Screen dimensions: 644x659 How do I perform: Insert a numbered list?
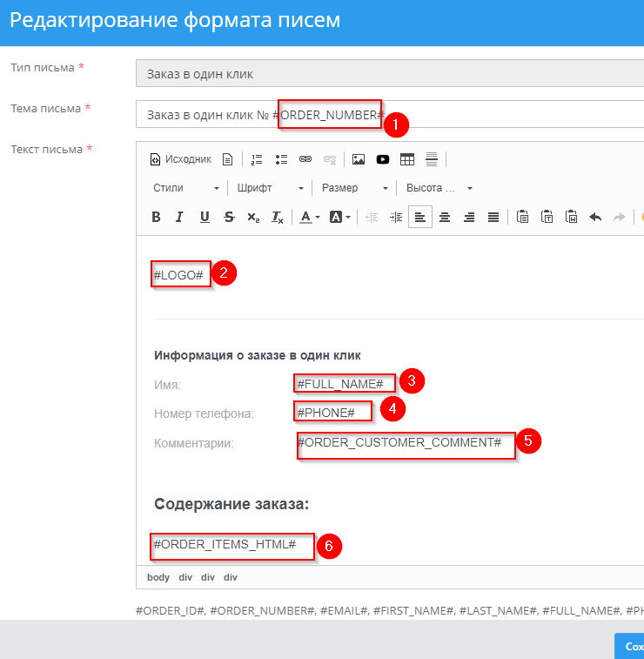coord(257,159)
